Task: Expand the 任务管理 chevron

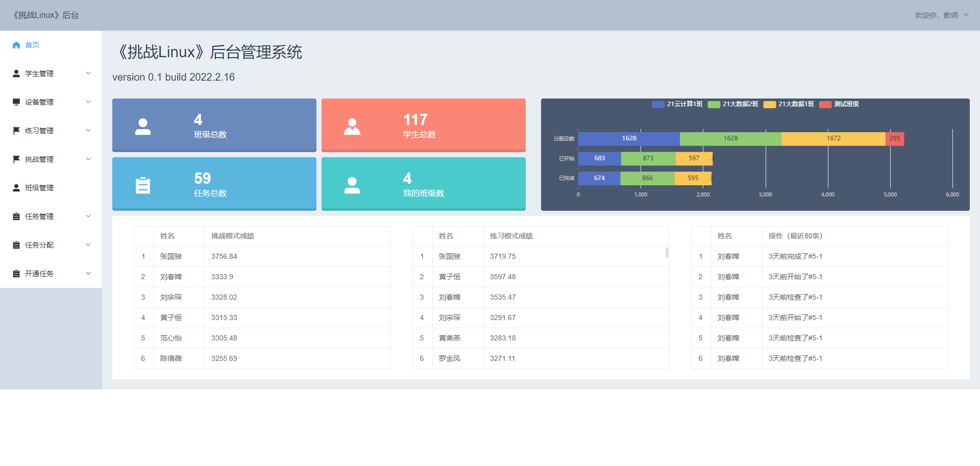Action: [x=88, y=216]
